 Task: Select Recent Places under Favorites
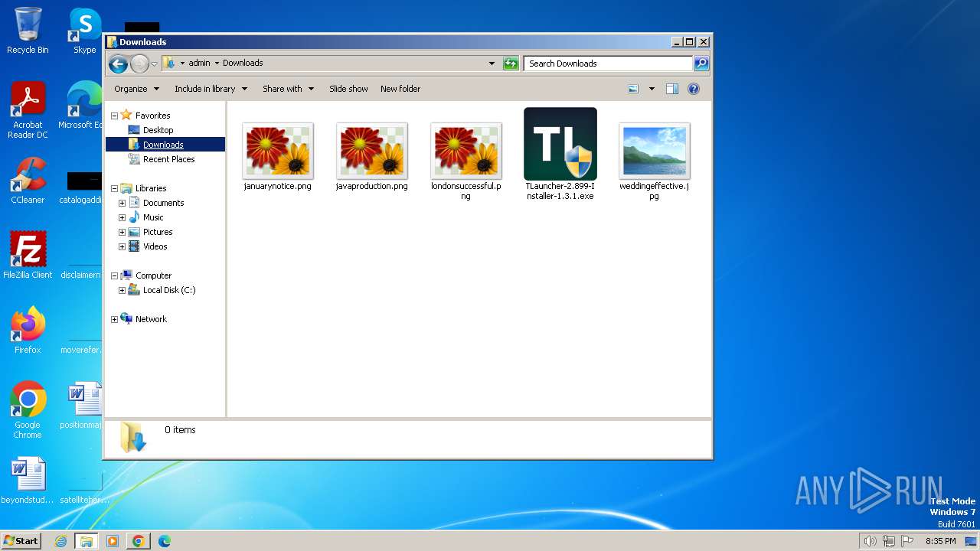pos(168,159)
